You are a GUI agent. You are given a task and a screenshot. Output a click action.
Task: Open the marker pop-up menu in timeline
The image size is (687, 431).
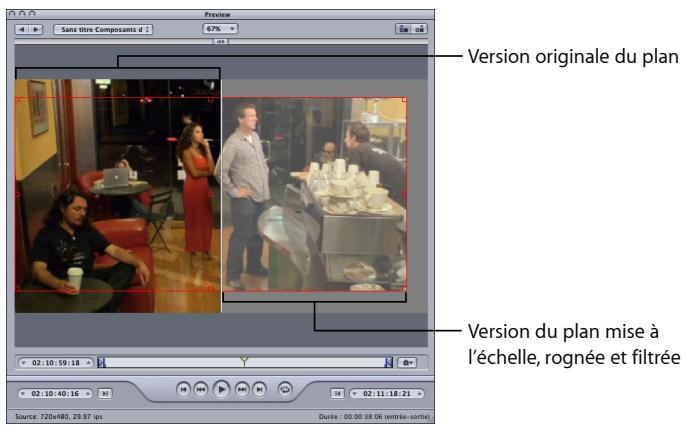(x=408, y=360)
